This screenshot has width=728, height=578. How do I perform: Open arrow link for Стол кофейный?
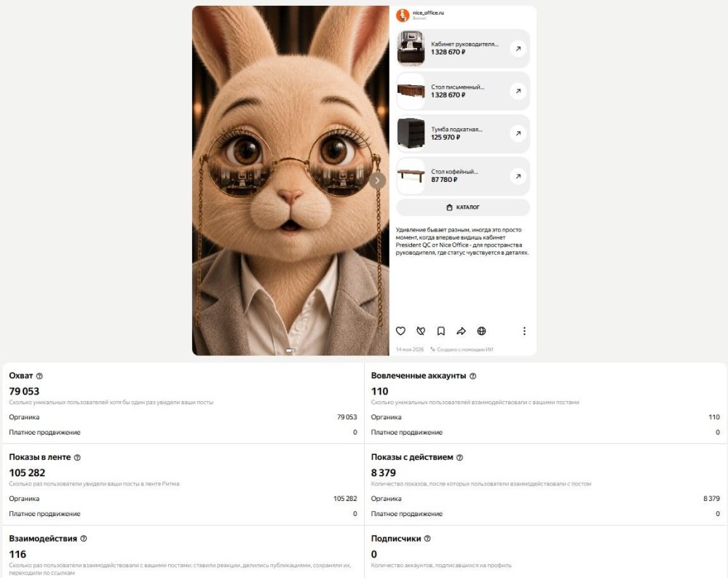518,176
